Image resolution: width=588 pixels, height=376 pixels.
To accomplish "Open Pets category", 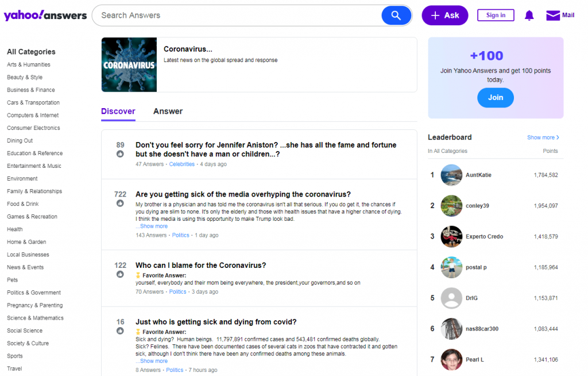I will point(13,280).
